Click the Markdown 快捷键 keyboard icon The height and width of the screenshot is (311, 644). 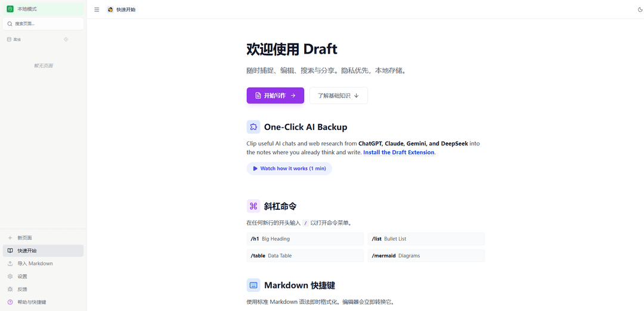point(253,285)
